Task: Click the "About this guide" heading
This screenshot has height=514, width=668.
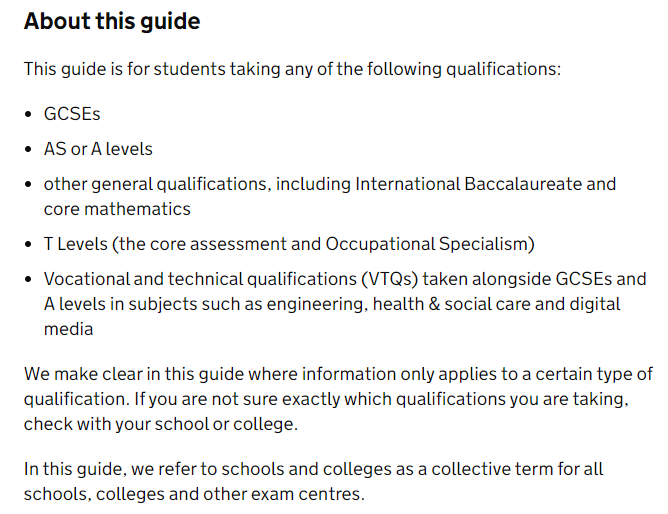Action: 112,21
